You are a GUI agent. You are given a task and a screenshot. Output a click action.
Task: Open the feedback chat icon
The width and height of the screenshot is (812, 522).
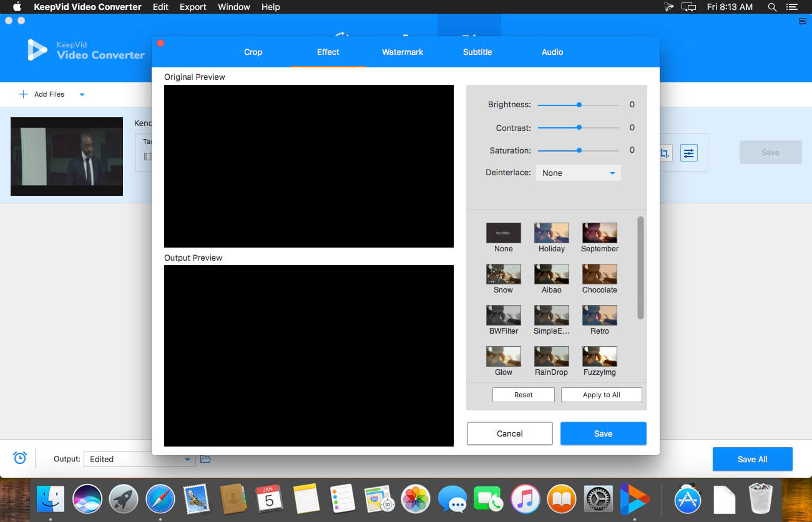pyautogui.click(x=803, y=21)
